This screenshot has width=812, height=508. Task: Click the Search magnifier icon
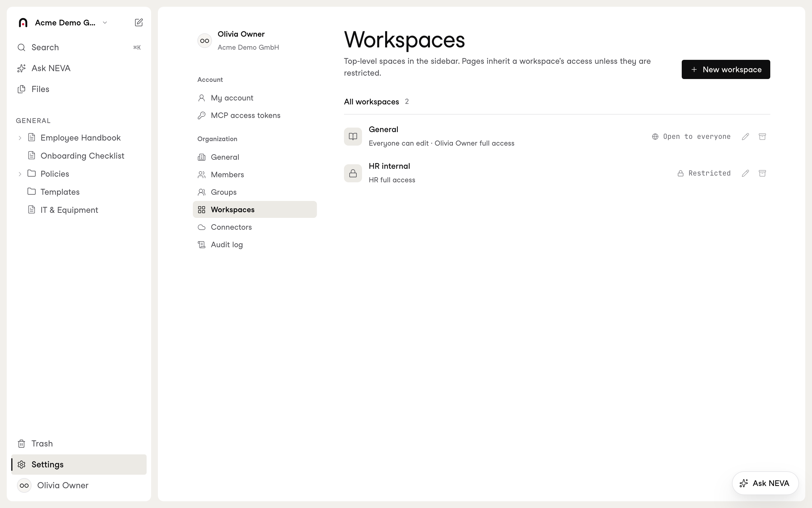click(21, 47)
